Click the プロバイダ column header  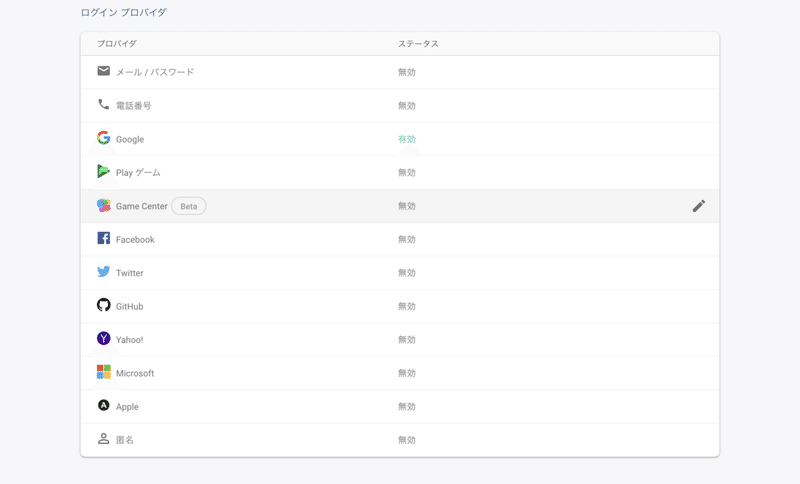coord(117,44)
